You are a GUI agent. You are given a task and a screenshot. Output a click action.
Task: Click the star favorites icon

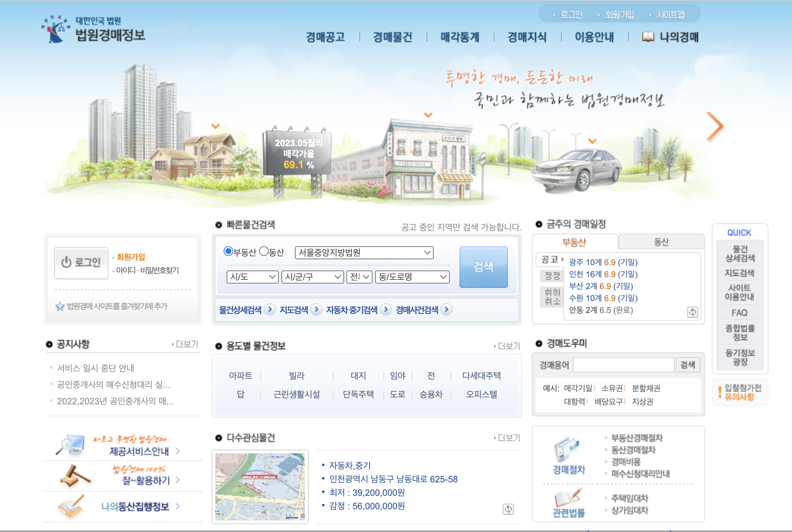60,307
